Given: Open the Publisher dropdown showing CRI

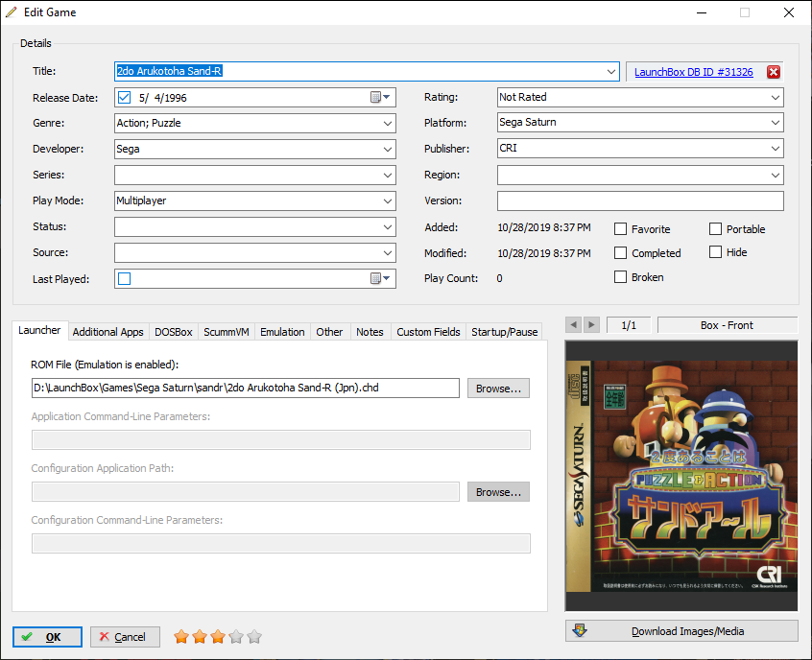Looking at the screenshot, I should coord(776,149).
